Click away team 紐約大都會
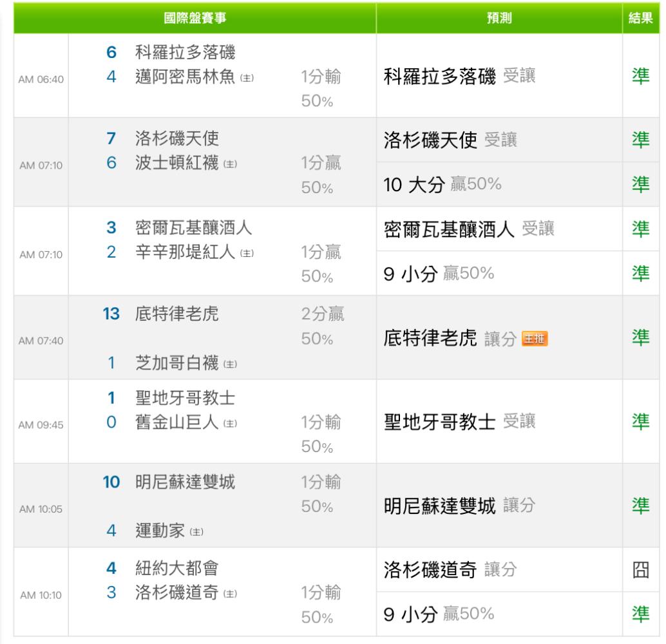The width and height of the screenshot is (666, 644). (176, 568)
